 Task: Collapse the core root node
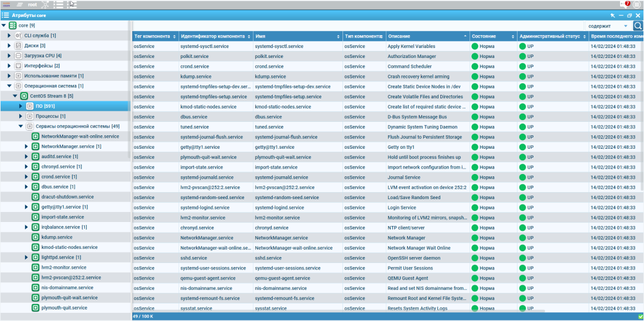pos(4,26)
